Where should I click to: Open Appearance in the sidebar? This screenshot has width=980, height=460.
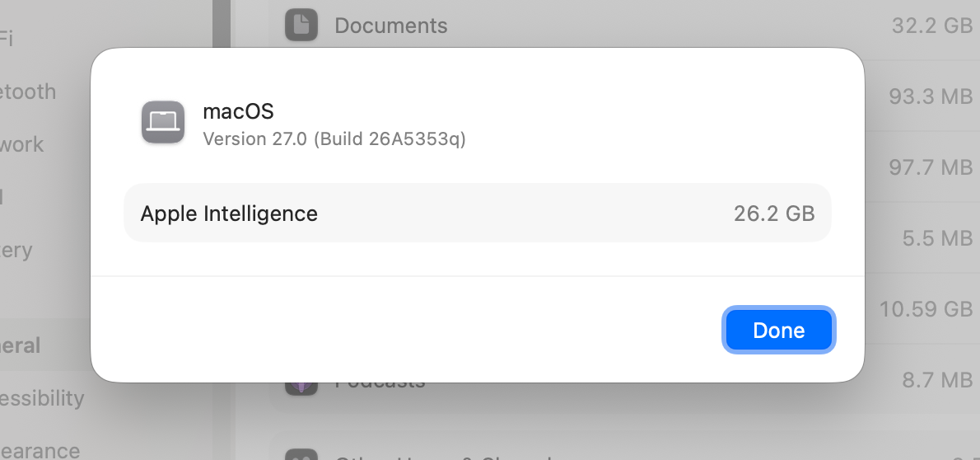pyautogui.click(x=40, y=451)
